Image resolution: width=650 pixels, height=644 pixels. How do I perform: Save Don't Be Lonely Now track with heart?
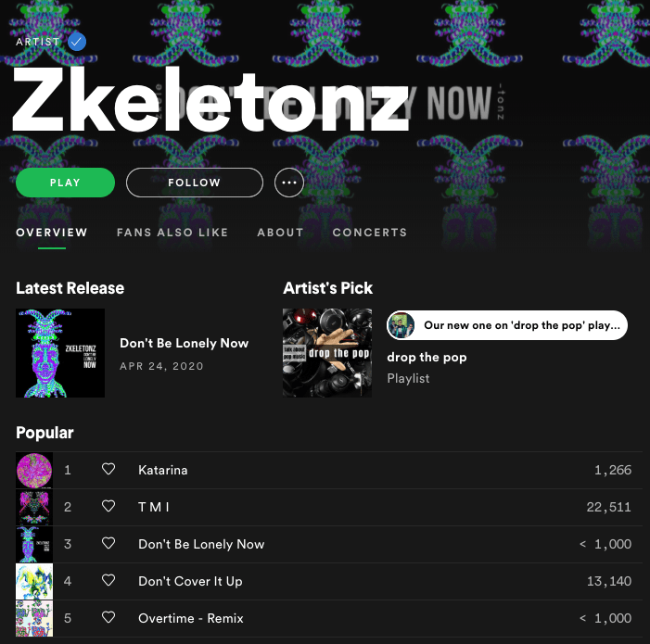click(108, 543)
